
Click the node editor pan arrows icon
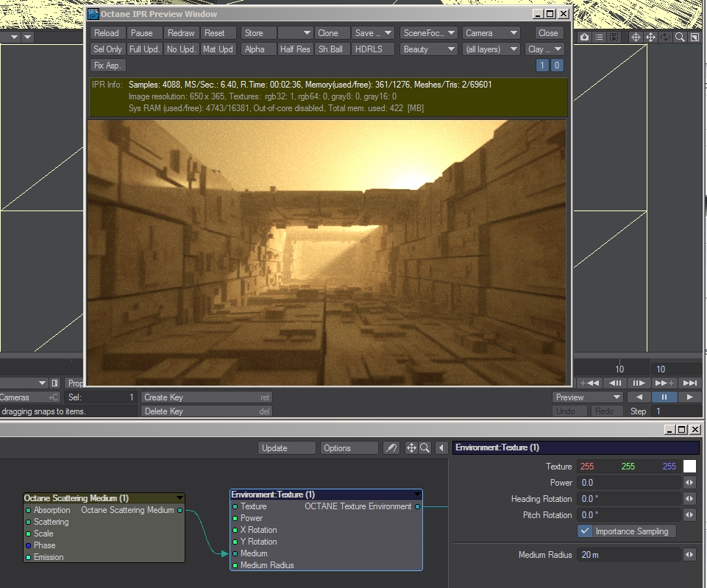411,448
